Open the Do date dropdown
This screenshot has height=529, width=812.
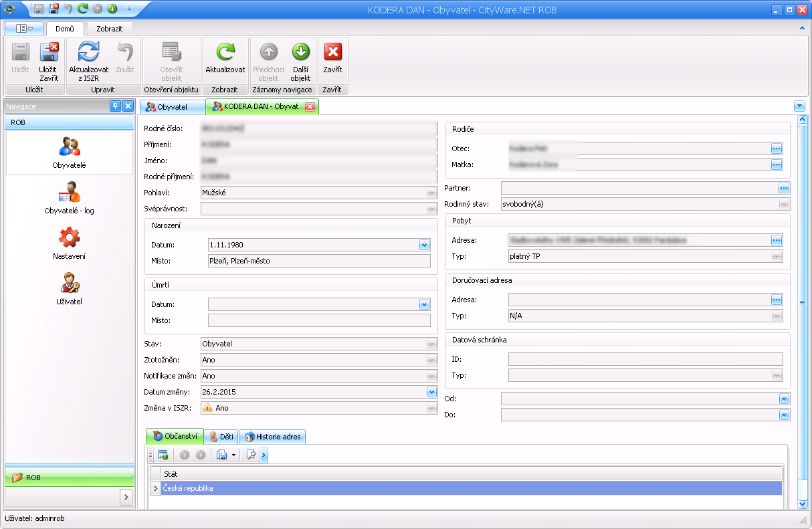pos(785,415)
